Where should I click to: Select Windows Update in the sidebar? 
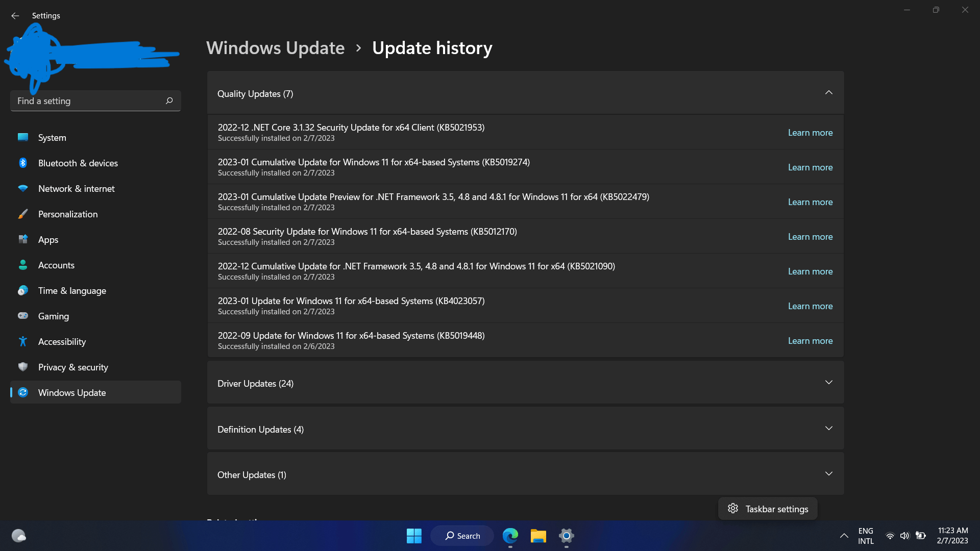pyautogui.click(x=95, y=392)
